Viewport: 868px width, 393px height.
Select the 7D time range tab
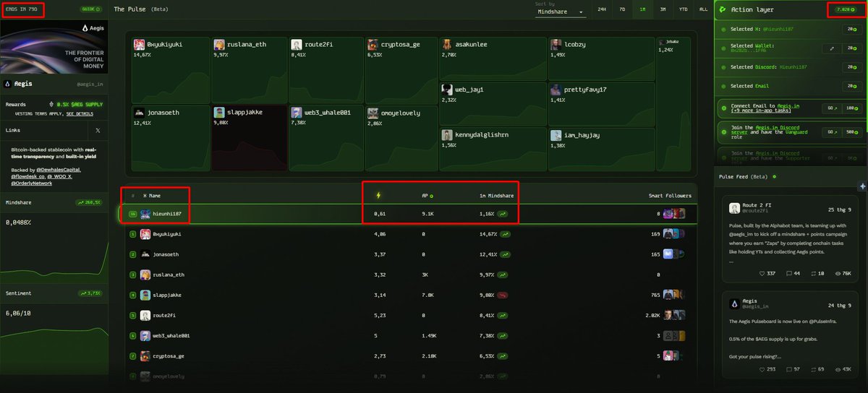[622, 9]
